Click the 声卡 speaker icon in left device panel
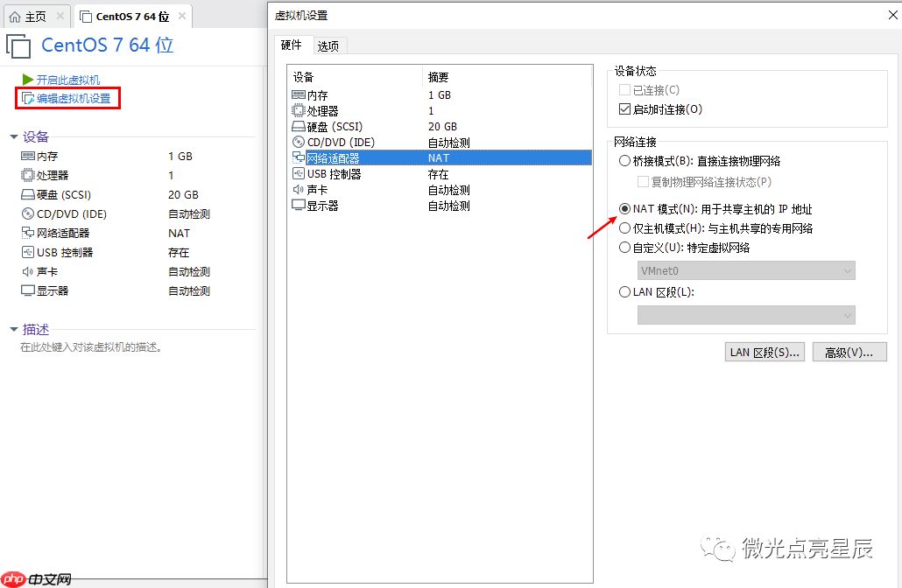 point(28,271)
